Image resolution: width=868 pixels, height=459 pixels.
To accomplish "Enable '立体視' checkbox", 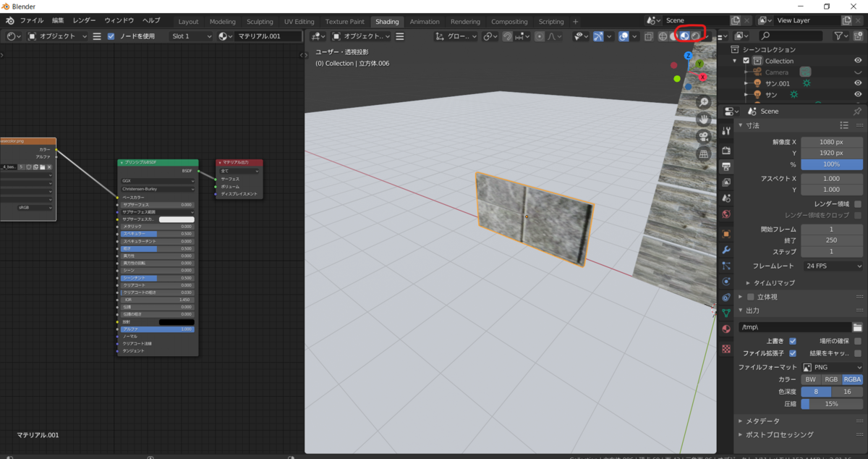I will (751, 297).
